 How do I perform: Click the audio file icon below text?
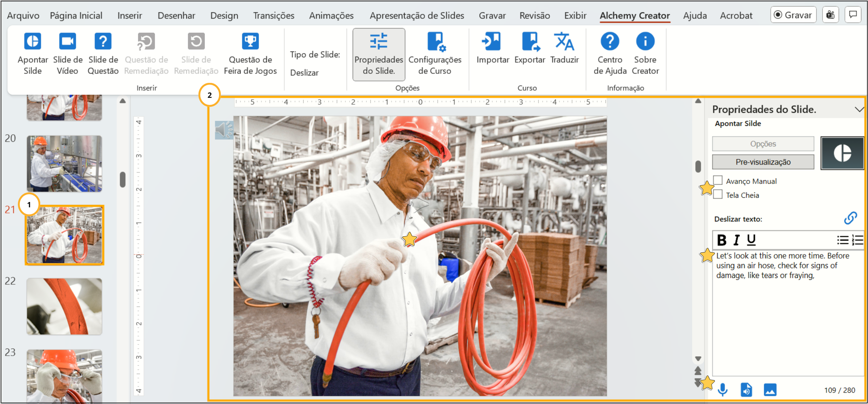[x=746, y=390]
